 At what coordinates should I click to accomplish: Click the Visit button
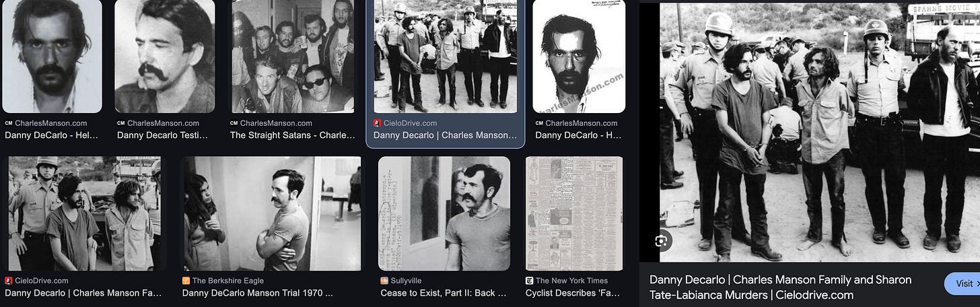(x=963, y=283)
